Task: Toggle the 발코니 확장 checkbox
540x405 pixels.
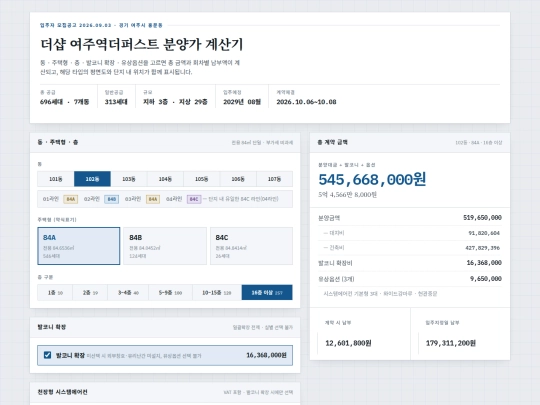Action: click(x=48, y=355)
